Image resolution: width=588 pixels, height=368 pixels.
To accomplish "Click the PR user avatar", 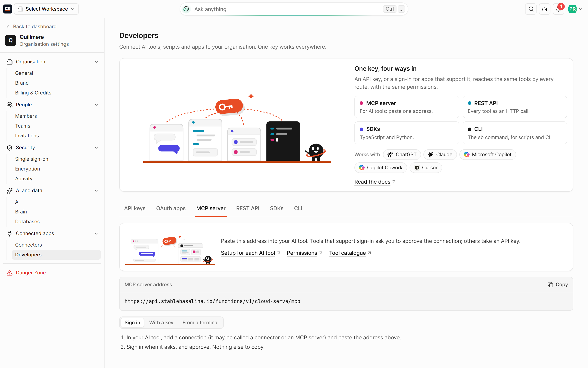I will coord(572,9).
